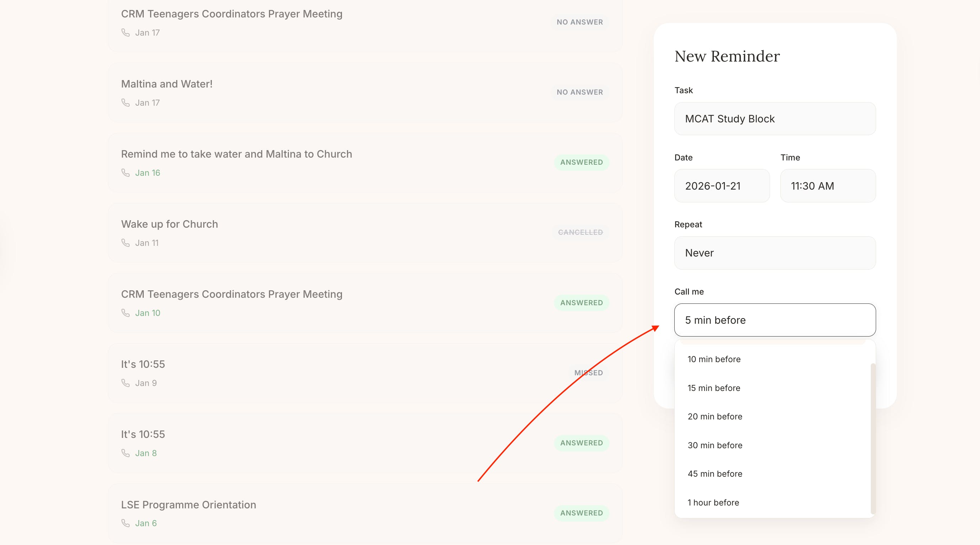Click phone icon beside Jan 8 date
This screenshot has height=545, width=980.
pos(125,453)
